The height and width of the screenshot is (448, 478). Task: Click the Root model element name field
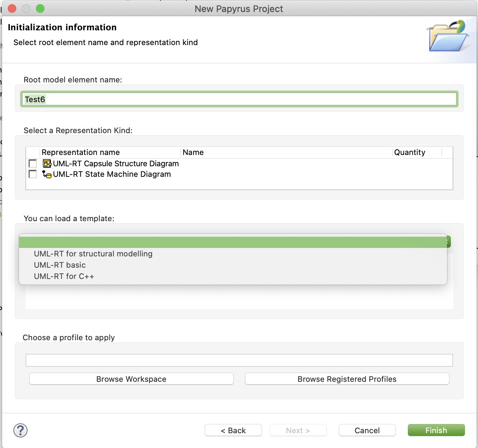pyautogui.click(x=239, y=99)
